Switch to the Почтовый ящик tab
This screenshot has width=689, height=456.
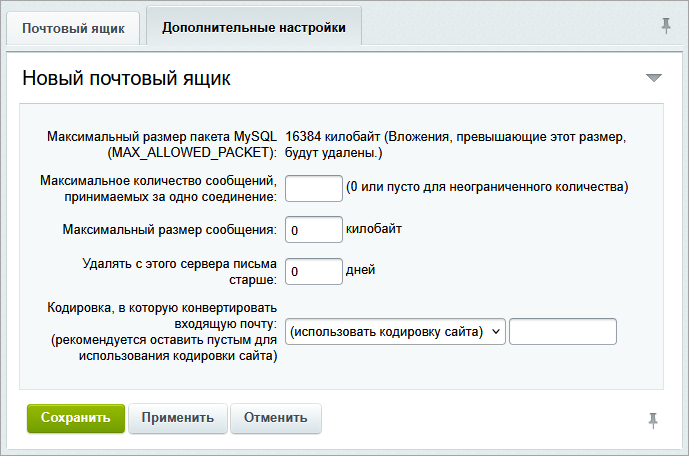[x=74, y=28]
